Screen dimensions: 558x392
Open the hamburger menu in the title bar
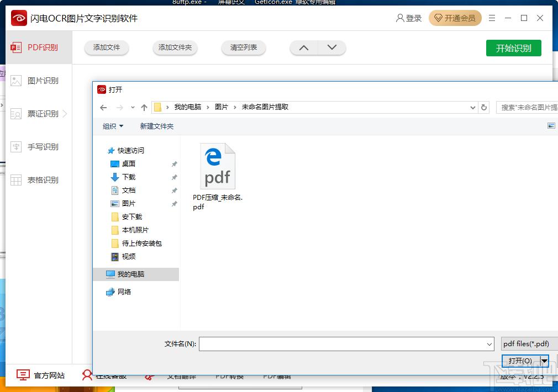point(492,18)
